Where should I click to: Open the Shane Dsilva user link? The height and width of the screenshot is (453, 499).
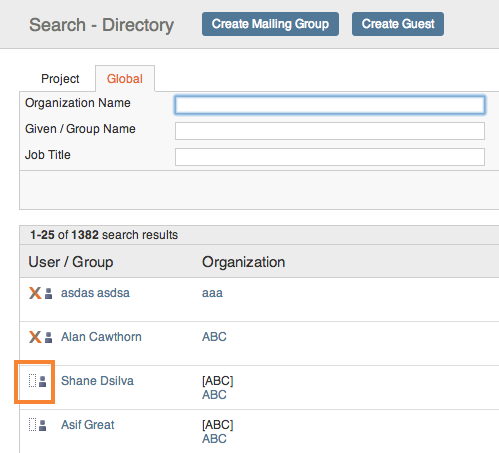[97, 381]
